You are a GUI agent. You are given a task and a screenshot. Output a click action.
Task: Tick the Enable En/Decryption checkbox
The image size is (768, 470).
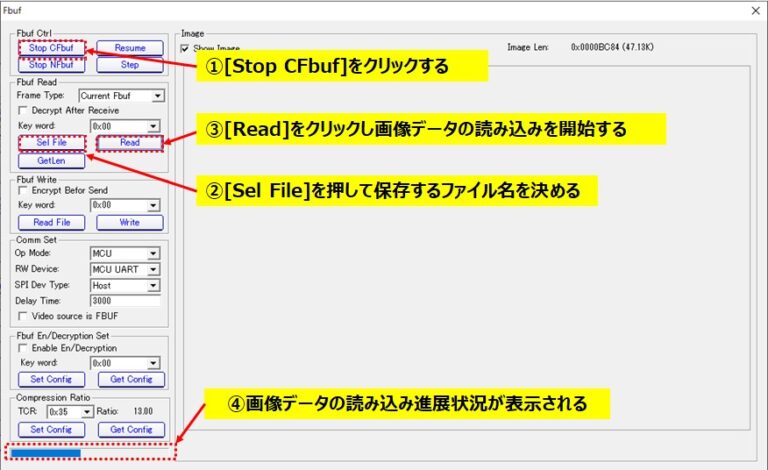click(24, 347)
